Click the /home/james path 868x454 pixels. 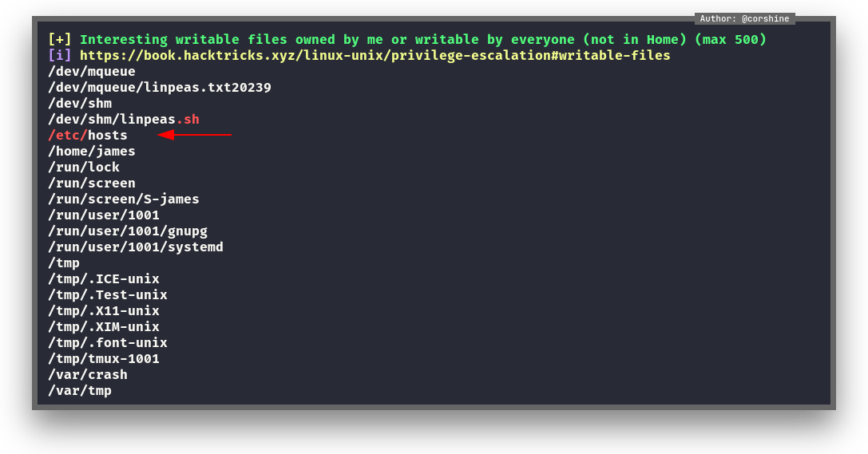[92, 152]
